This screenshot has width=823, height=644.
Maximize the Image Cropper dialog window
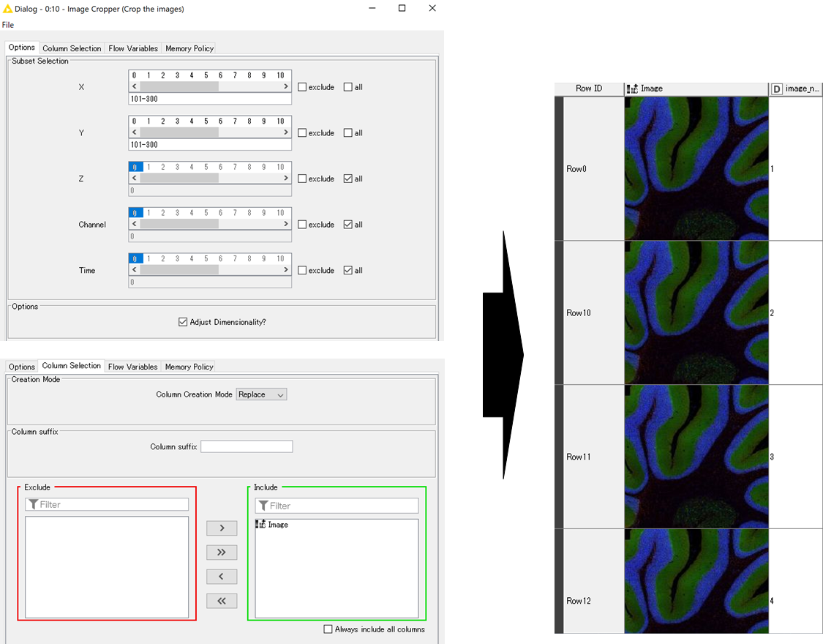[402, 8]
